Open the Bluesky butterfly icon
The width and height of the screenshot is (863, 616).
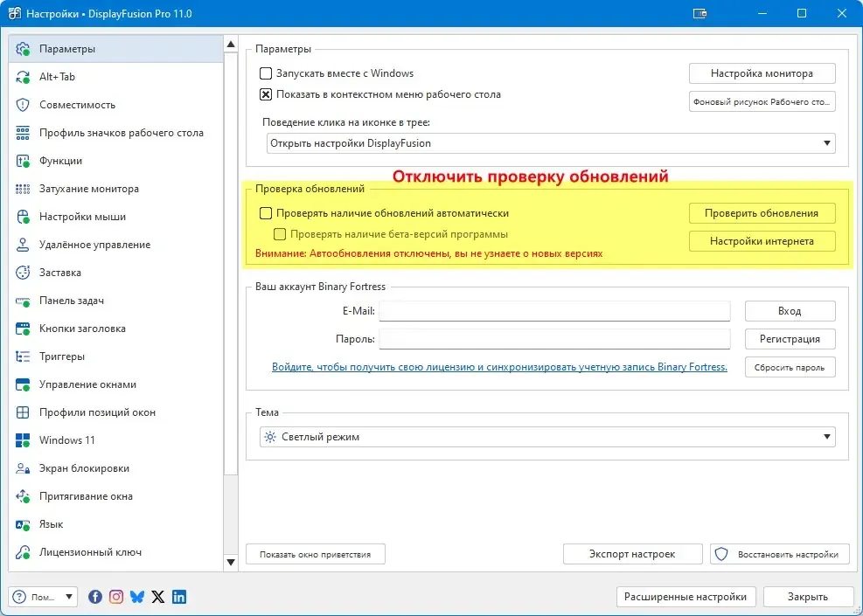point(137,597)
